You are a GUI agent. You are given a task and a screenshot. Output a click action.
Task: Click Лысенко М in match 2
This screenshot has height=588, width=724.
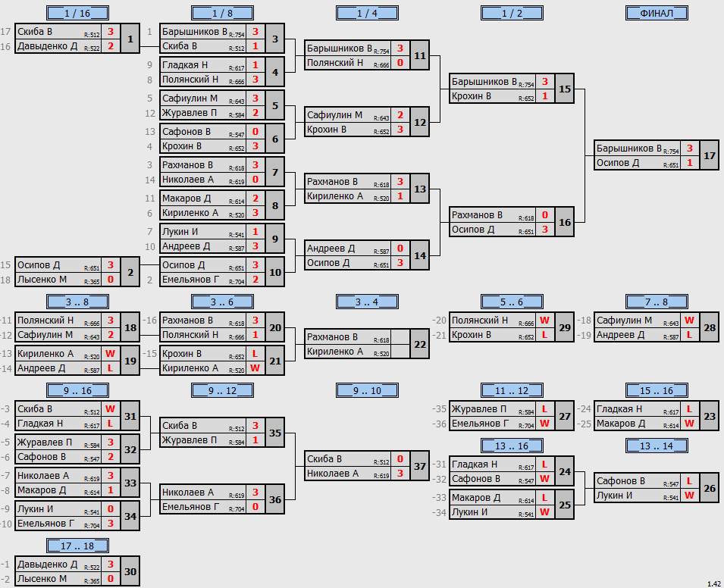(x=42, y=280)
